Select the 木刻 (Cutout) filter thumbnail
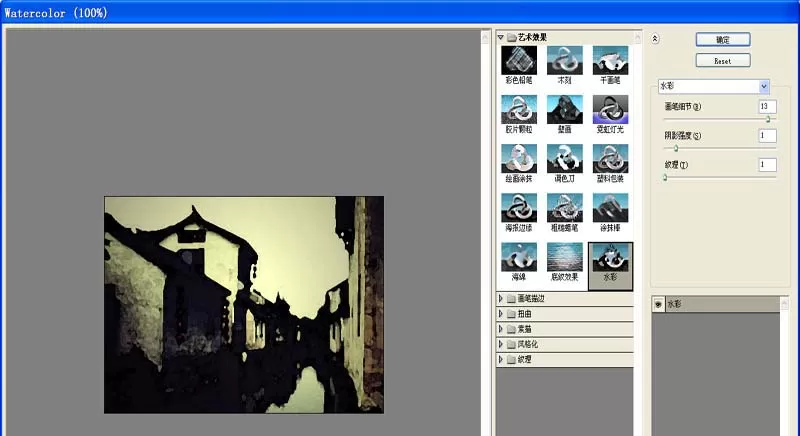 (x=564, y=60)
